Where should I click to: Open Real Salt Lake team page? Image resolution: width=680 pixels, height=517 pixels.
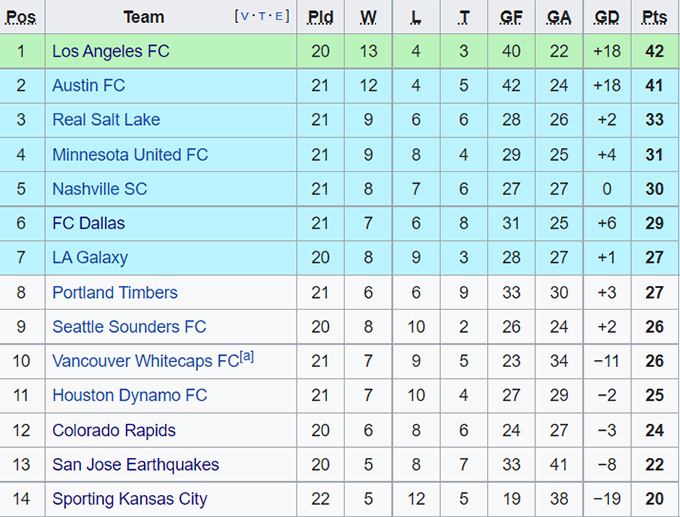click(x=106, y=120)
